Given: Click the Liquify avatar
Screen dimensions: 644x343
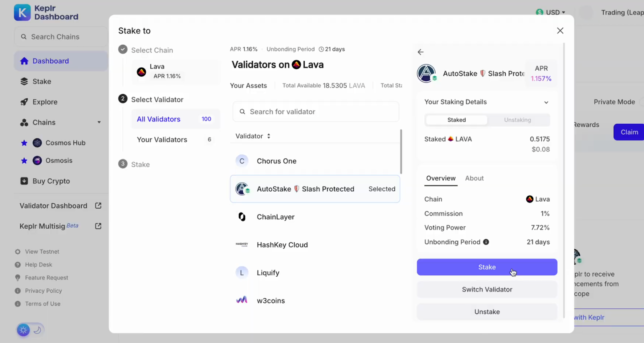Looking at the screenshot, I should (x=242, y=273).
